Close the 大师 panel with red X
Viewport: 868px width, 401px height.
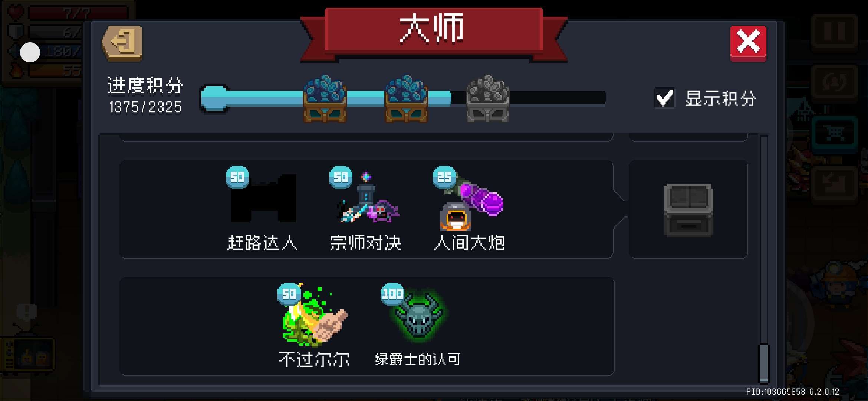[x=748, y=43]
